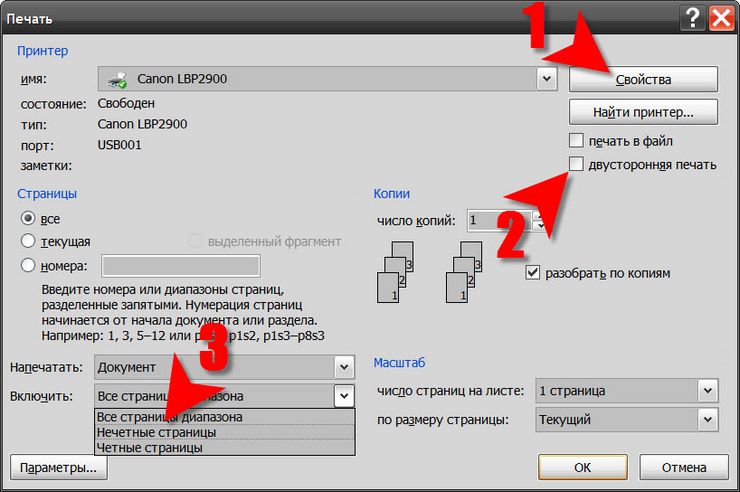The width and height of the screenshot is (740, 492).
Task: Click the Найти принтер... button
Action: 643,112
